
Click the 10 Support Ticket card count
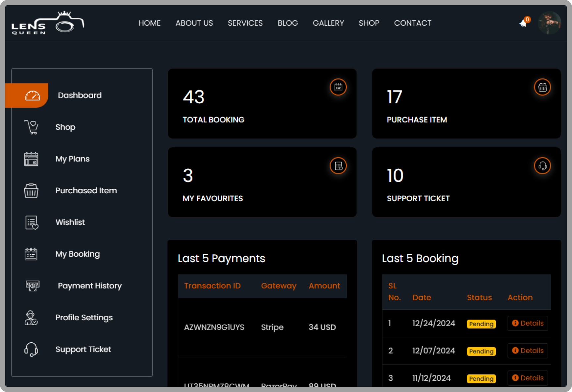(395, 175)
